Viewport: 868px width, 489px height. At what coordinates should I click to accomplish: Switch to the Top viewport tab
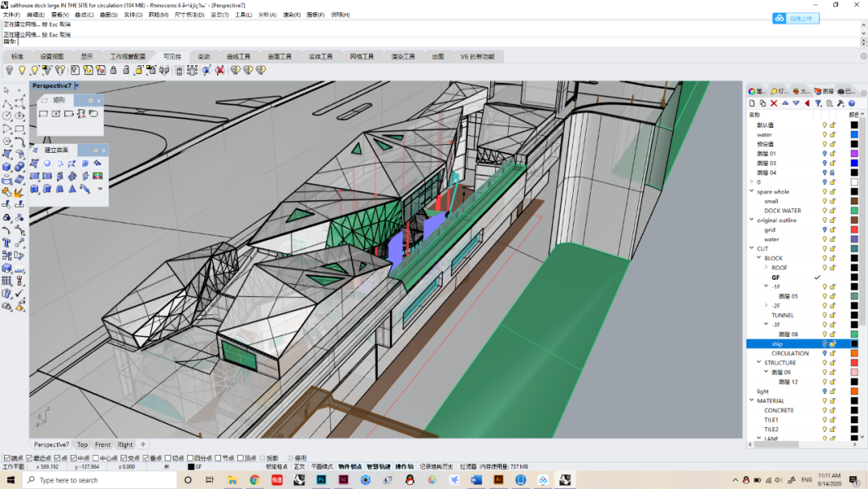tap(82, 444)
